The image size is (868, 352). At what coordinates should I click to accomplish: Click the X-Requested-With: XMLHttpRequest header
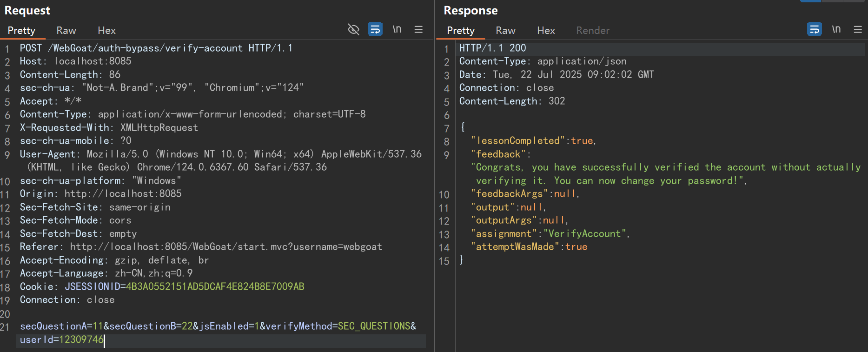109,127
